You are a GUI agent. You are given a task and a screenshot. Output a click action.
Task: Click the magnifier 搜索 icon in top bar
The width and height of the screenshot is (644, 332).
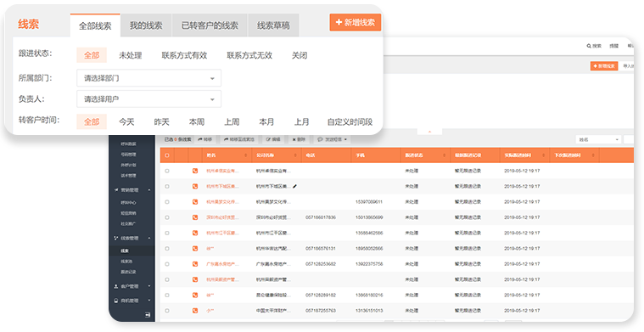589,46
